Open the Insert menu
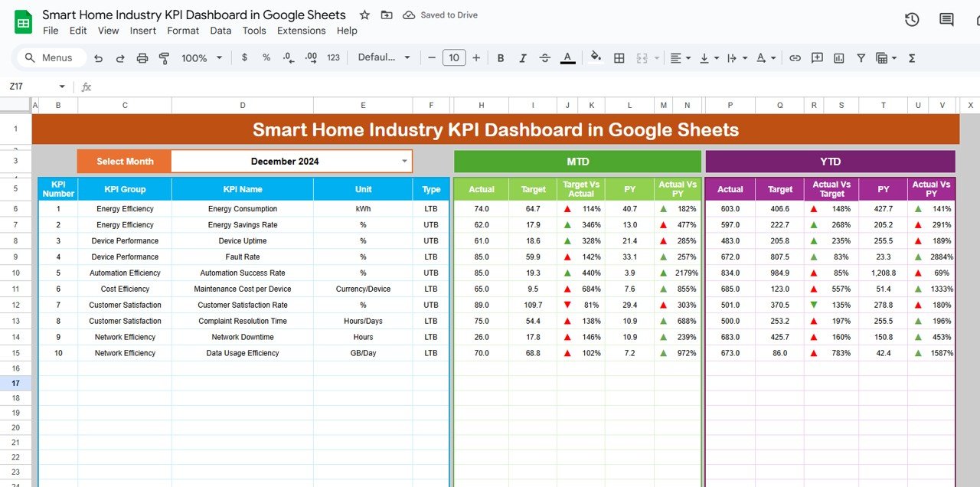The image size is (980, 487). click(x=143, y=31)
